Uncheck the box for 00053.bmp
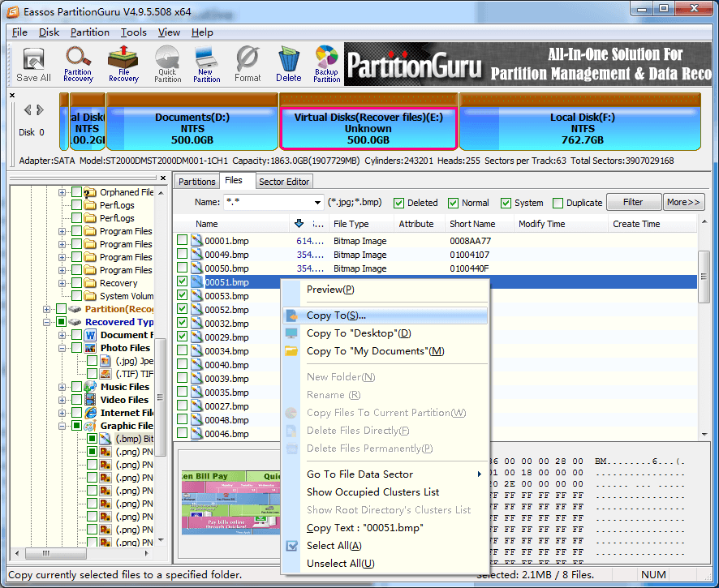 tap(182, 295)
